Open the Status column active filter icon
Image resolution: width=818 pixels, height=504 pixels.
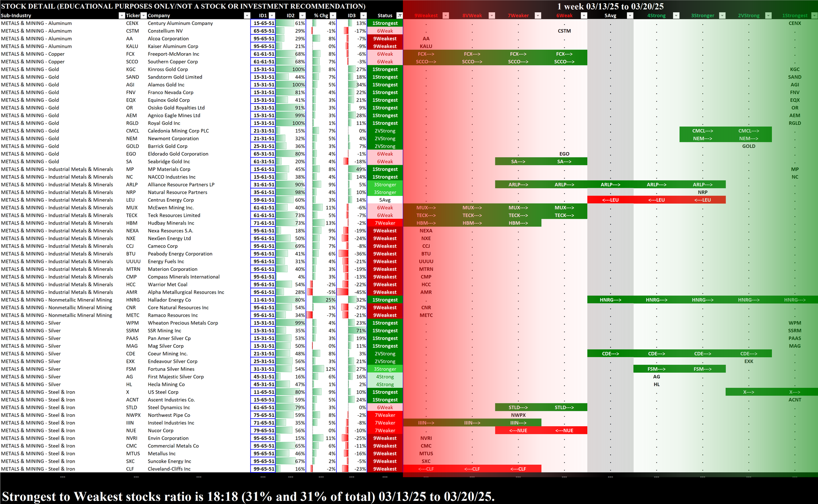point(400,16)
